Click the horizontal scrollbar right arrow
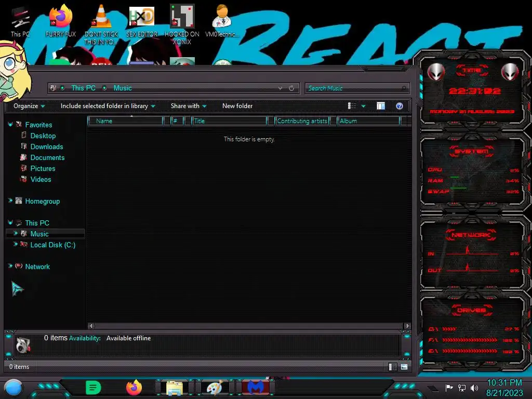The height and width of the screenshot is (399, 532). tap(407, 326)
